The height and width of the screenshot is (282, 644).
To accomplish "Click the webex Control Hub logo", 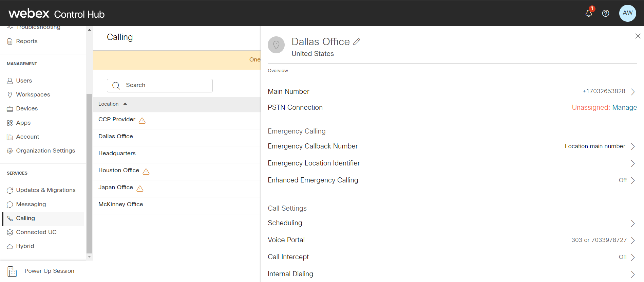I will coord(56,13).
